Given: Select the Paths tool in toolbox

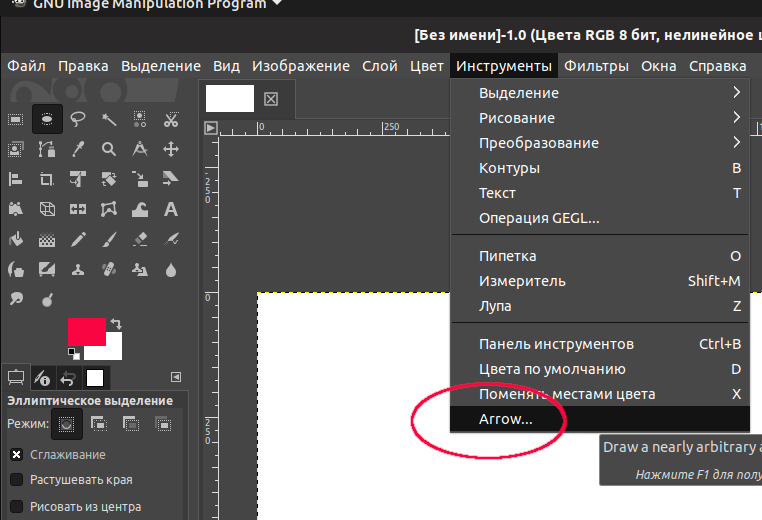Looking at the screenshot, I should point(47,149).
